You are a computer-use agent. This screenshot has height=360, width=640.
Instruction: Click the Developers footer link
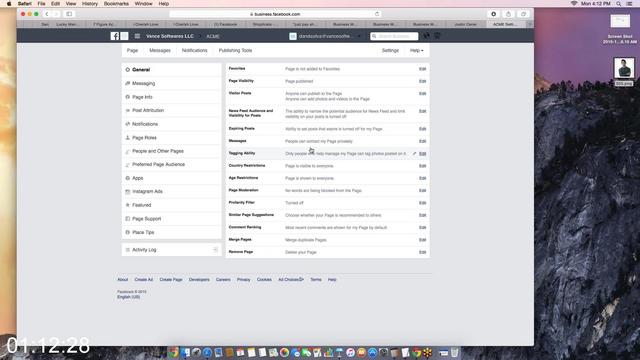pyautogui.click(x=199, y=280)
